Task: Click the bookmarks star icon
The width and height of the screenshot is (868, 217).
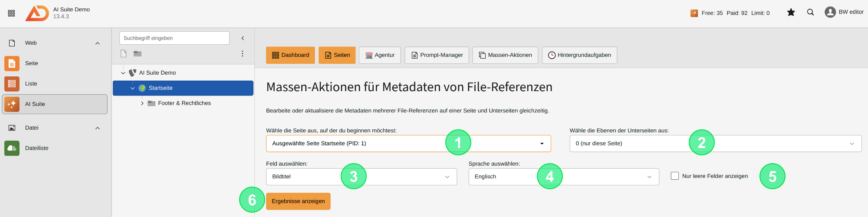Action: point(791,13)
